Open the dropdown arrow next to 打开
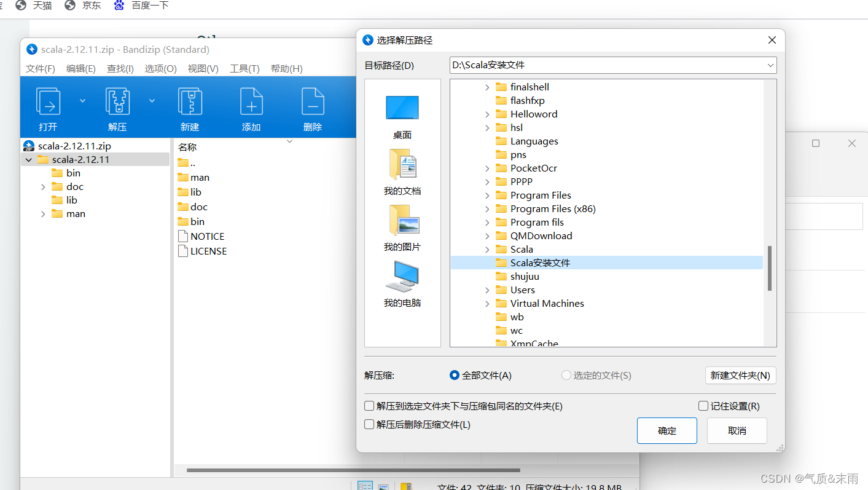 click(x=82, y=101)
